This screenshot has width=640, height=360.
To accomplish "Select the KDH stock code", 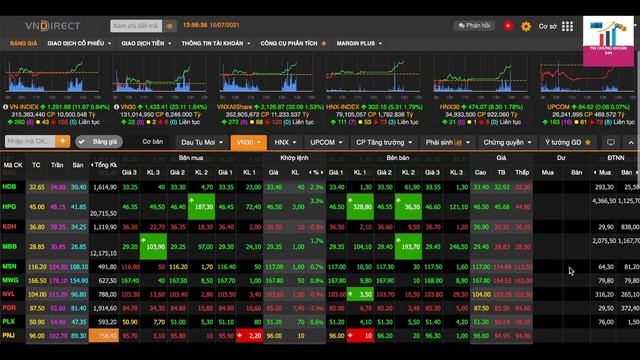I will [9, 227].
